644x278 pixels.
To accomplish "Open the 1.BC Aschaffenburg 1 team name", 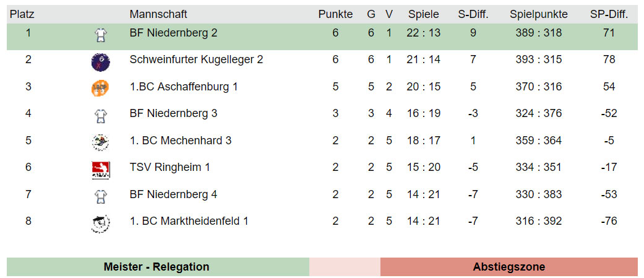I will coord(184,87).
